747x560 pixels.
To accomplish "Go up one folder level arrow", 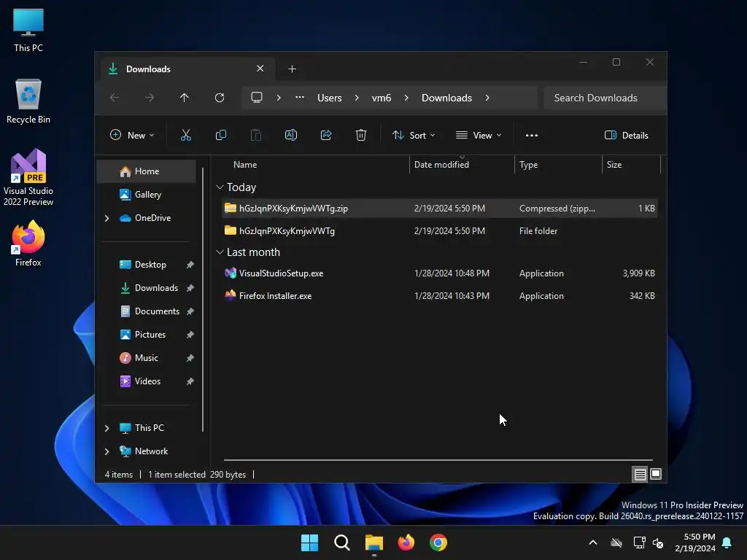I will click(x=185, y=98).
